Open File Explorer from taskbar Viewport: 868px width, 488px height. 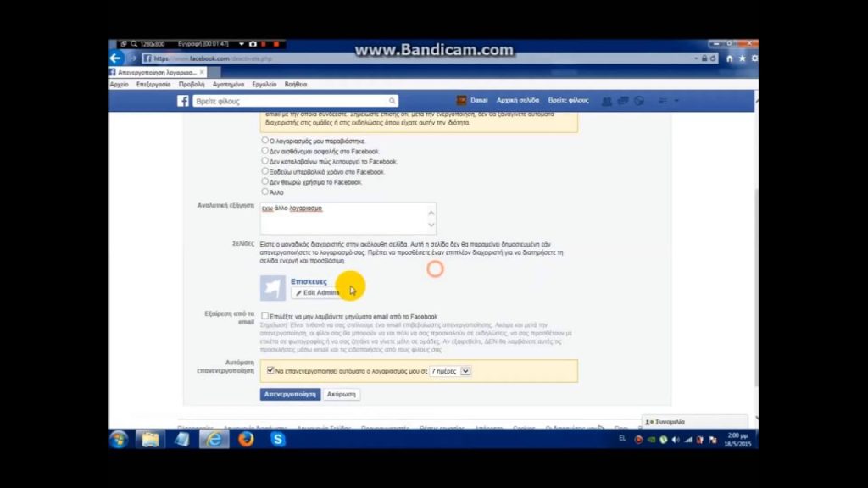pyautogui.click(x=150, y=440)
